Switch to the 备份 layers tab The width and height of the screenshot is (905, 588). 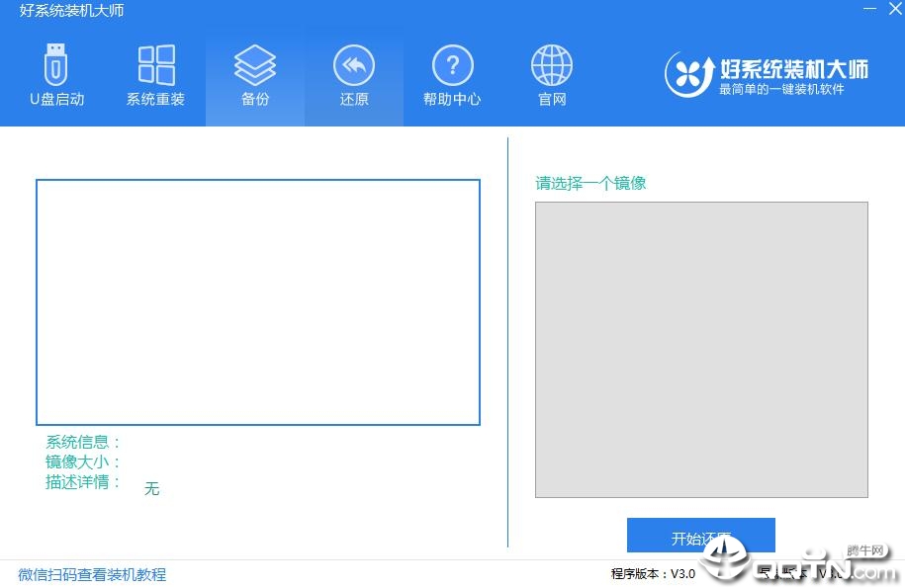[x=255, y=75]
